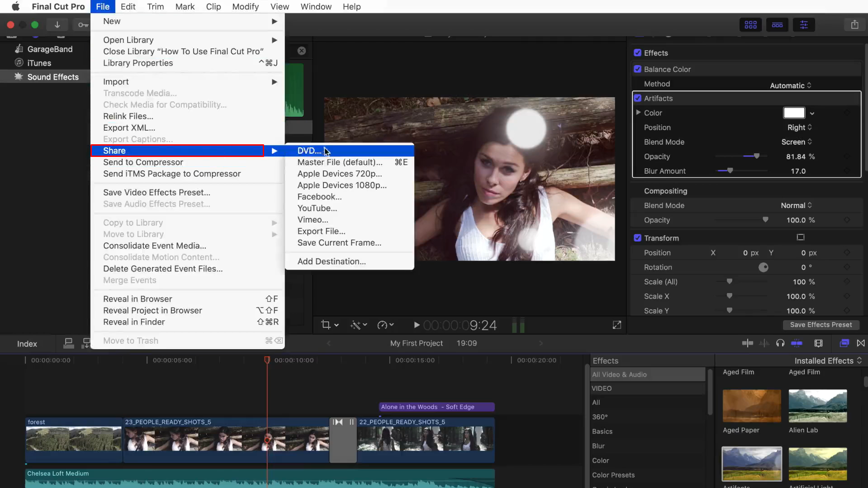Select the Aged Paper effect thumbnail
Viewport: 868px width, 488px height.
(x=751, y=406)
